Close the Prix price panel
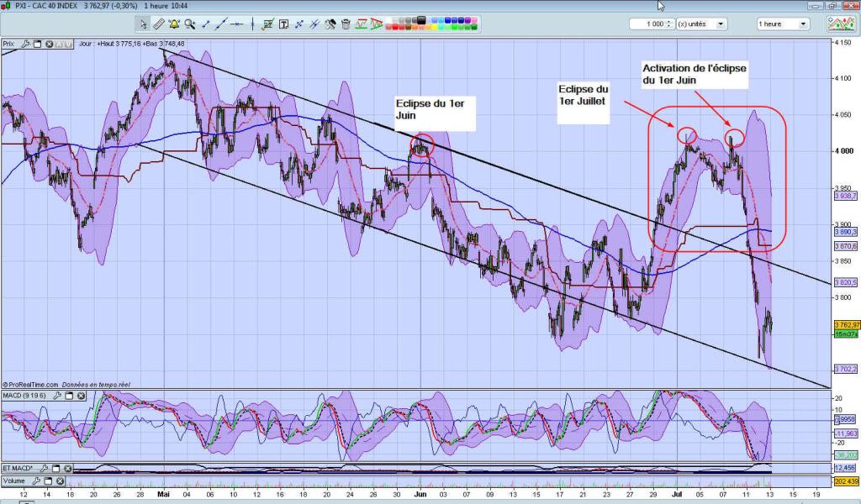This screenshot has height=504, width=861. 50,44
